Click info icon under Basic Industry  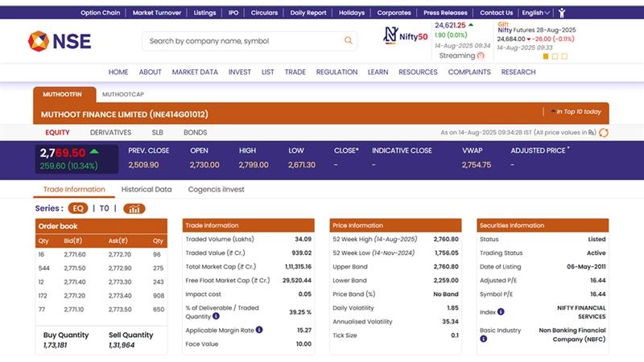485,340
